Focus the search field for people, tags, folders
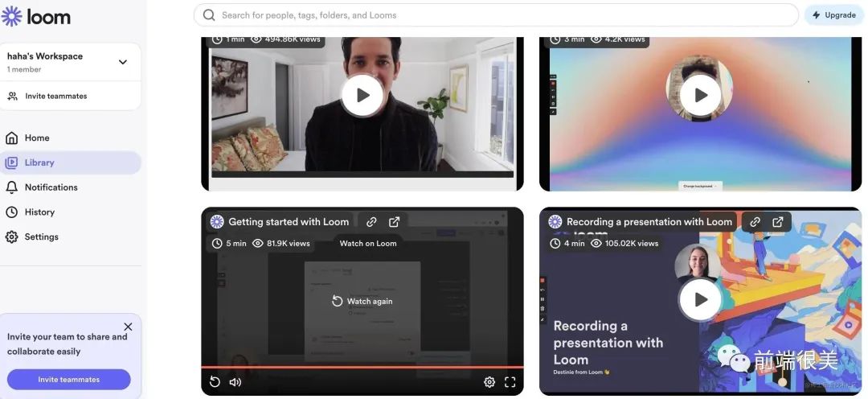The height and width of the screenshot is (399, 868). pos(496,15)
